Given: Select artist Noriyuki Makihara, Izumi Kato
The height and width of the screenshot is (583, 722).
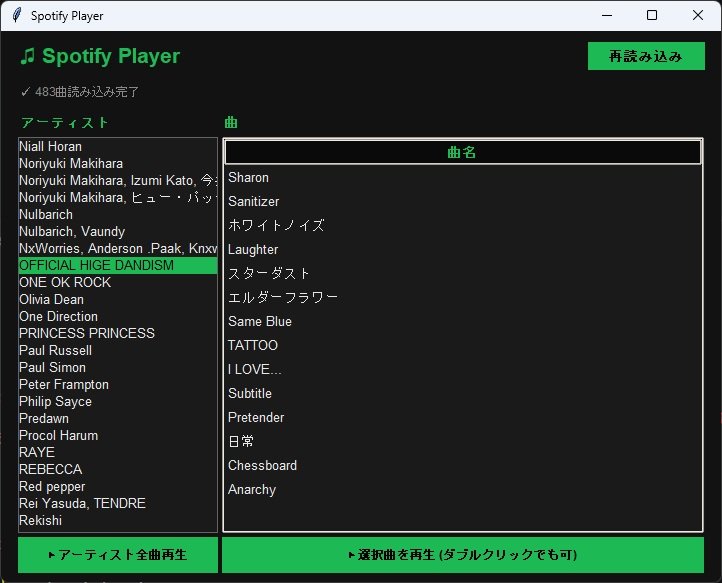Looking at the screenshot, I should [118, 181].
